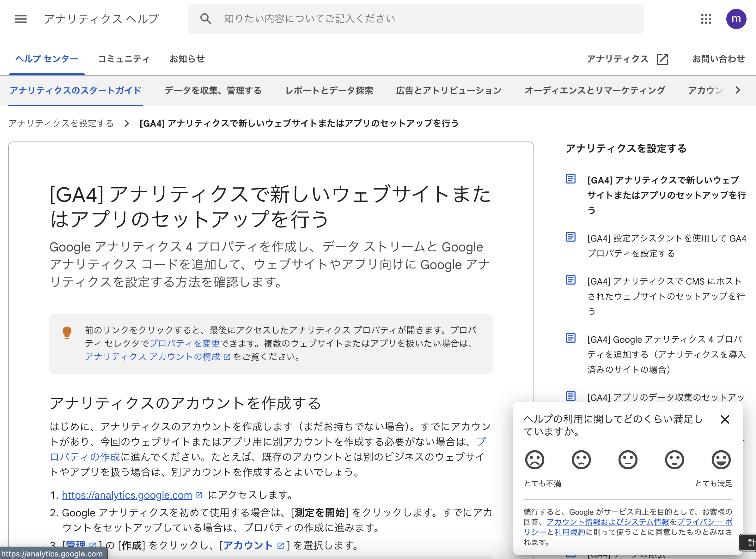Open sidebar article アプリのデータ収集のセットアップ
Image resolution: width=756 pixels, height=559 pixels.
pyautogui.click(x=666, y=398)
